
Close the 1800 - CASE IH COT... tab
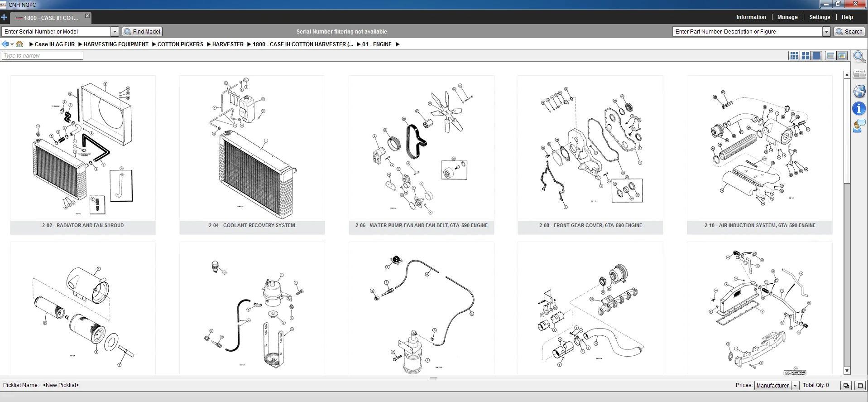click(87, 16)
